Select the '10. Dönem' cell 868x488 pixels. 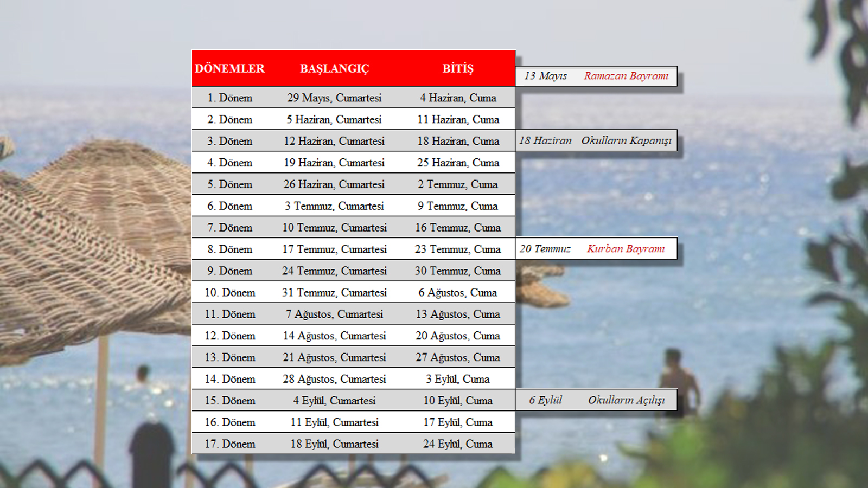[230, 293]
